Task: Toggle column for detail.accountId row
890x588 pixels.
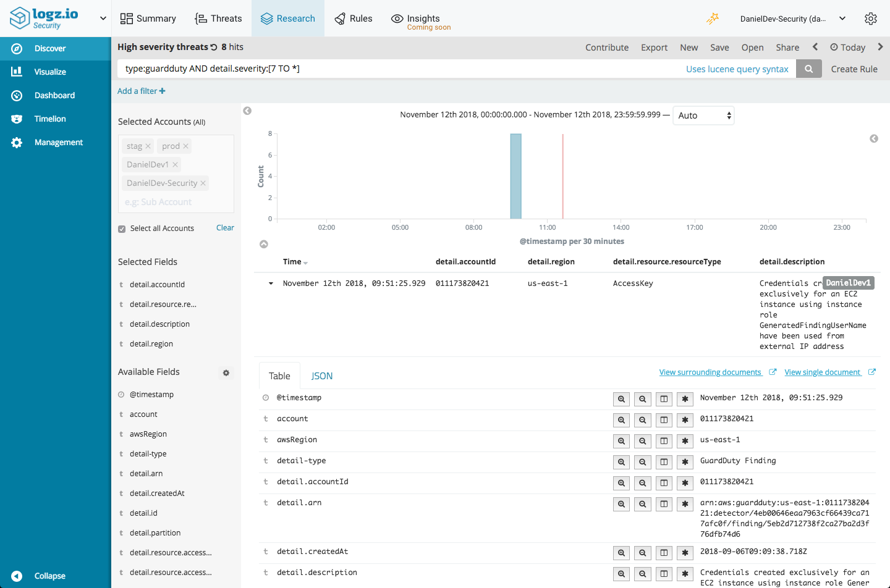Action: click(664, 483)
